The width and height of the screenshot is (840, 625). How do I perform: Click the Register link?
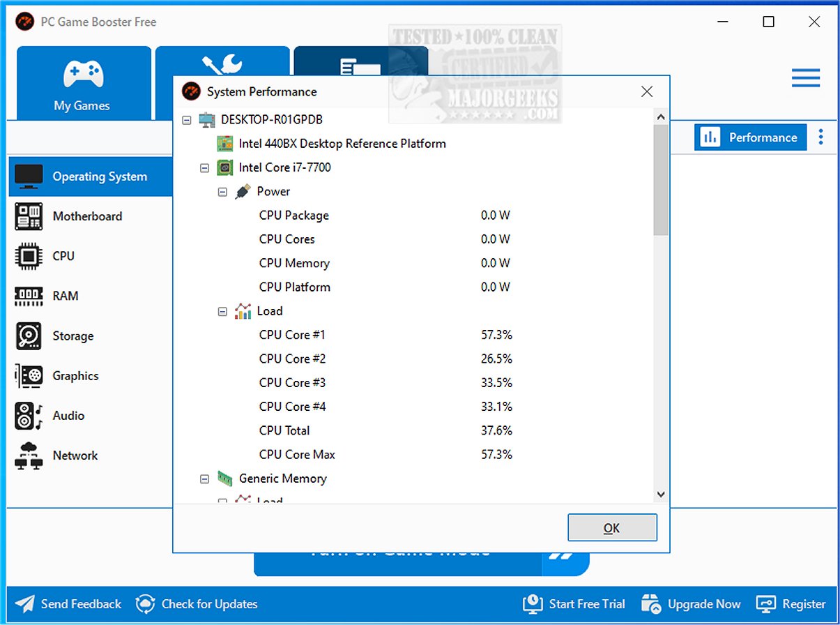pyautogui.click(x=791, y=604)
